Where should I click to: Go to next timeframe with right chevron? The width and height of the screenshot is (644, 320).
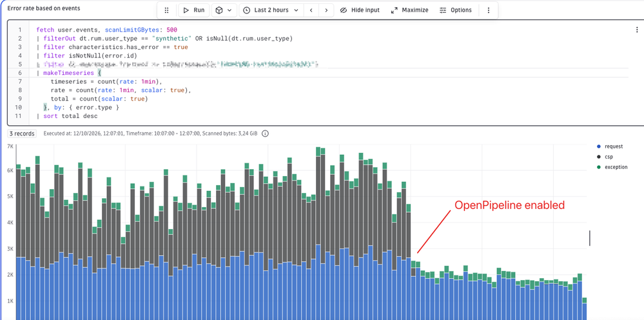(326, 10)
